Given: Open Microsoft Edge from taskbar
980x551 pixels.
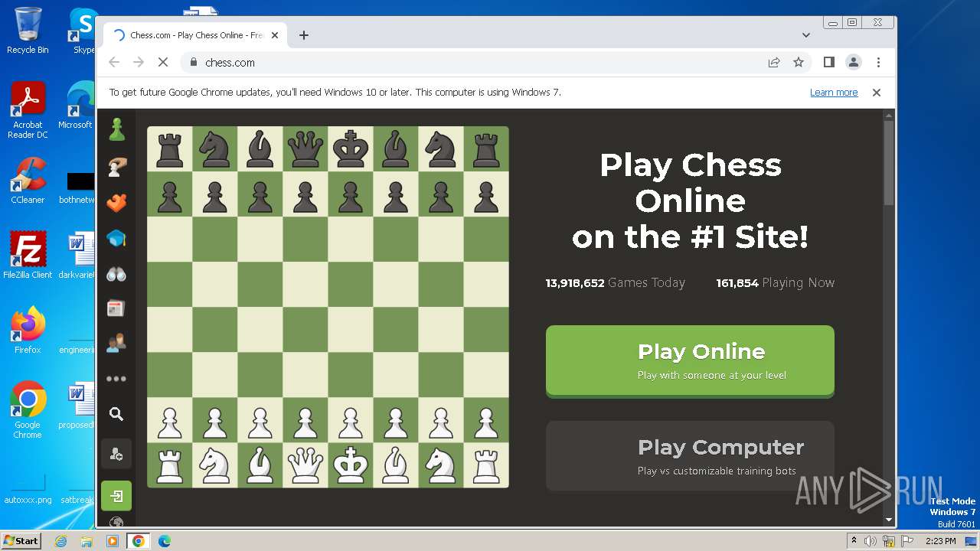Looking at the screenshot, I should coord(164,541).
